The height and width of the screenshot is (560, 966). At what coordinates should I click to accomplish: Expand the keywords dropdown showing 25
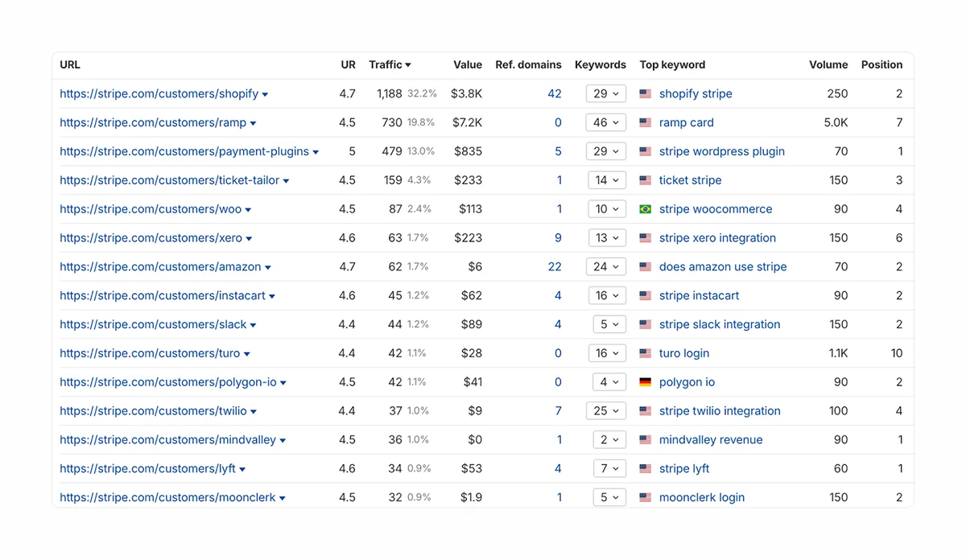click(605, 411)
